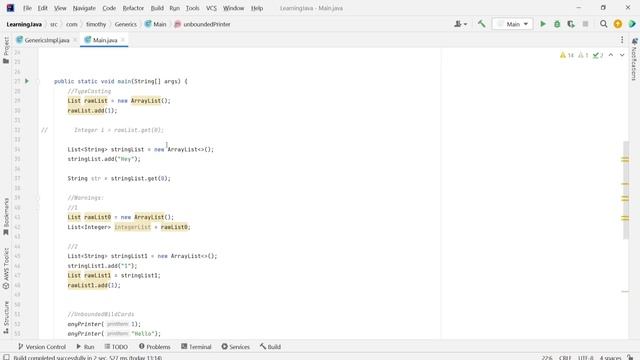Screen dimensions: 640x360
Task: Open the Terminal tool window
Action: click(196, 347)
